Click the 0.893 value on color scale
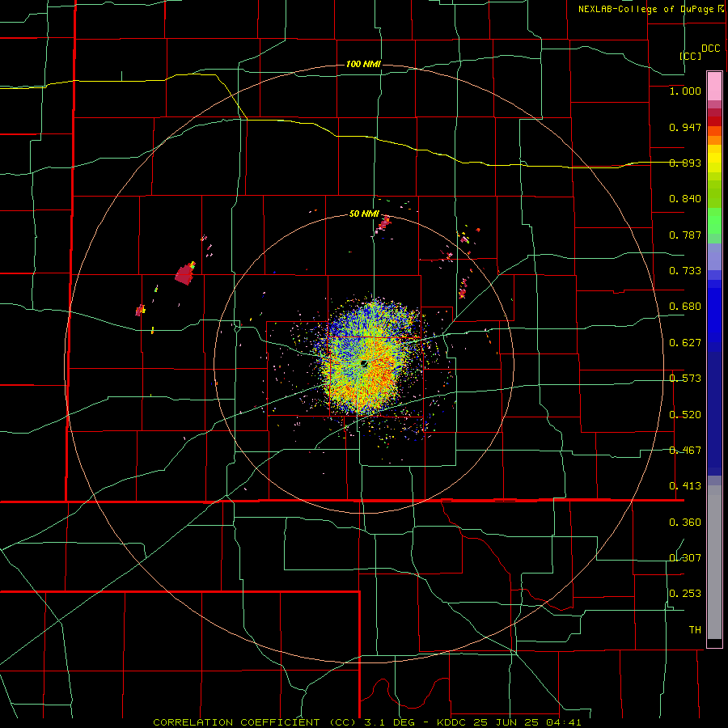This screenshot has height=728, width=728. 685,163
